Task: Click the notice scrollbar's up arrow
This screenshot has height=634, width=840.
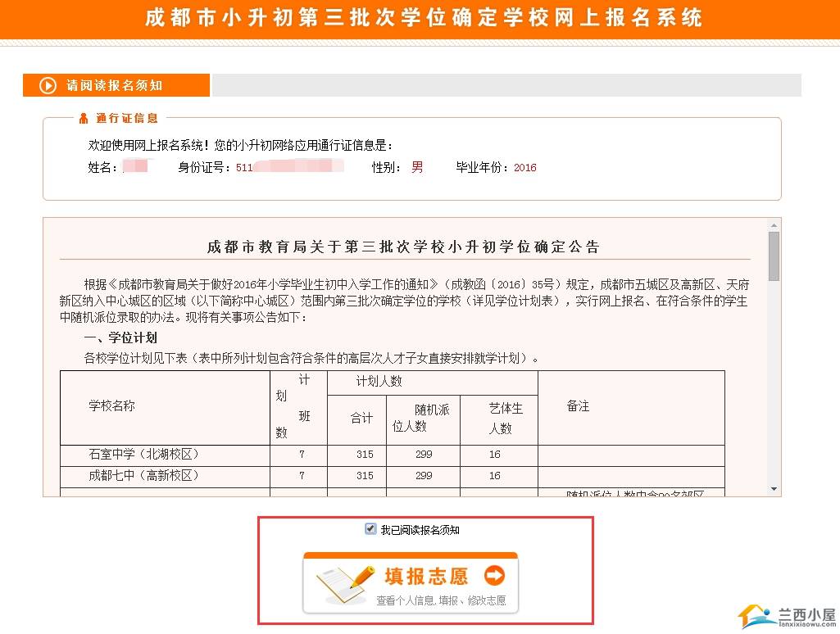Action: 774,225
